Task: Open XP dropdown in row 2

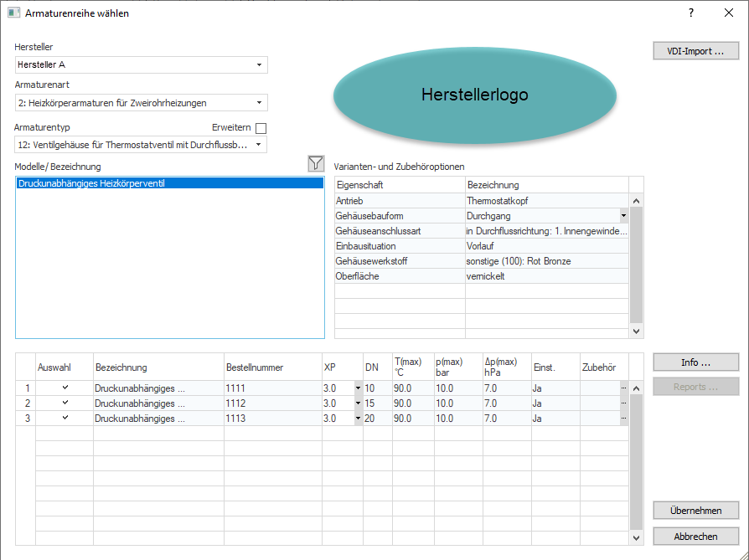Action: pyautogui.click(x=358, y=403)
